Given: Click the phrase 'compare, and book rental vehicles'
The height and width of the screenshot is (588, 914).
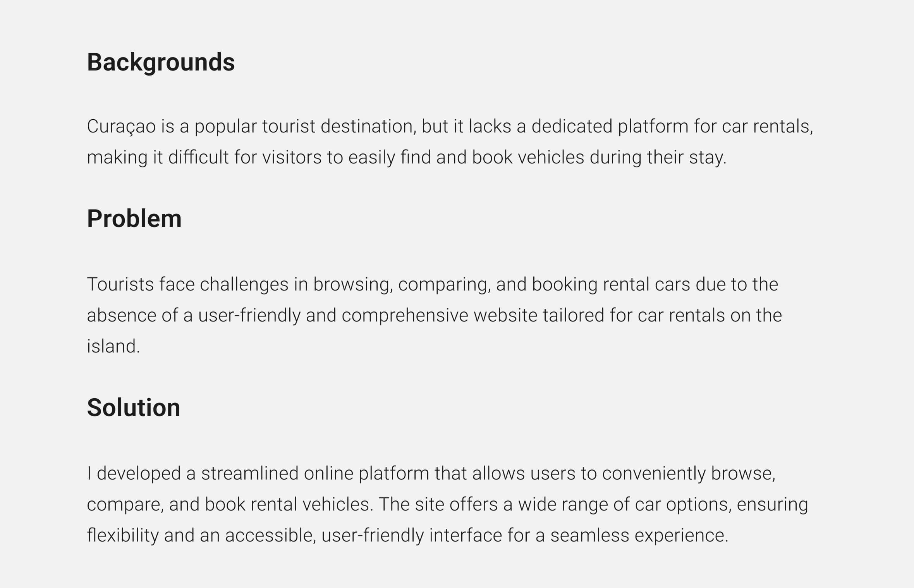Looking at the screenshot, I should 230,505.
